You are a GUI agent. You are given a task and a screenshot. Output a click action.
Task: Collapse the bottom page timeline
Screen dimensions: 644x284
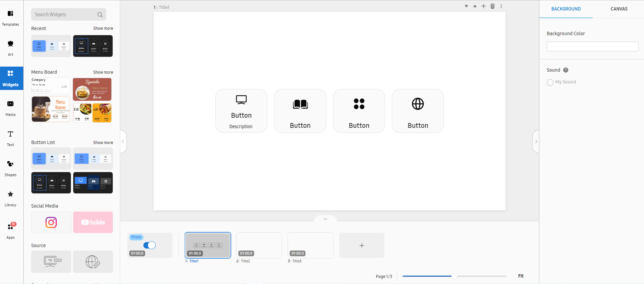[x=325, y=219]
